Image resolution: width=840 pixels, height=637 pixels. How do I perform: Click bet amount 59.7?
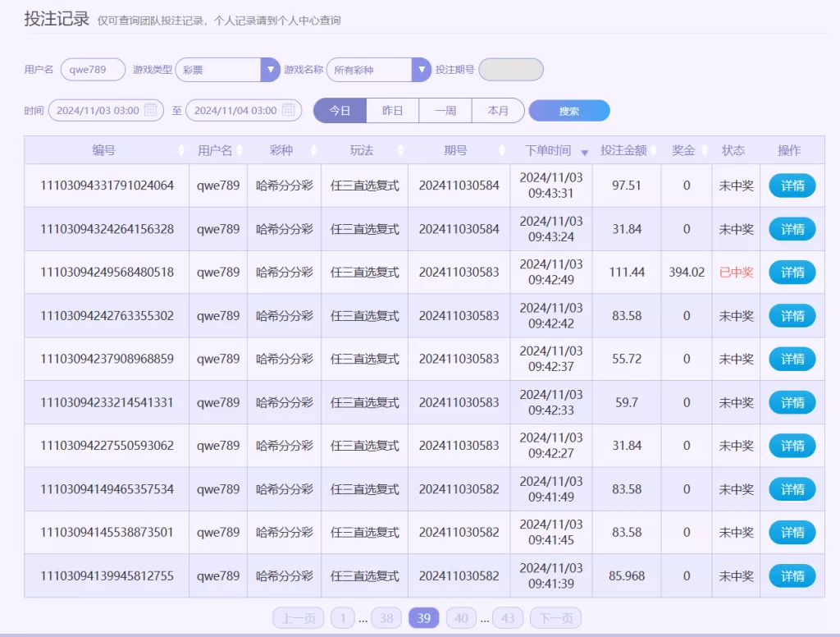(x=627, y=402)
